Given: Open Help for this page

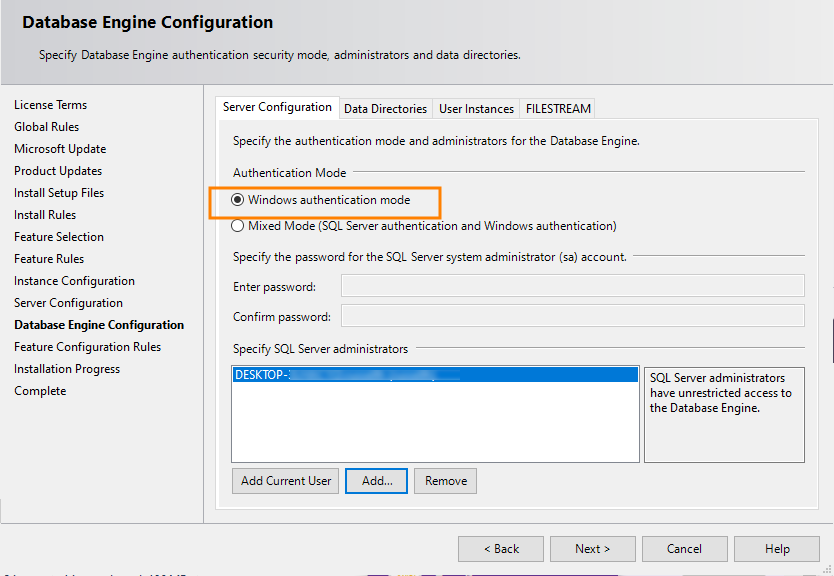Looking at the screenshot, I should tap(777, 549).
